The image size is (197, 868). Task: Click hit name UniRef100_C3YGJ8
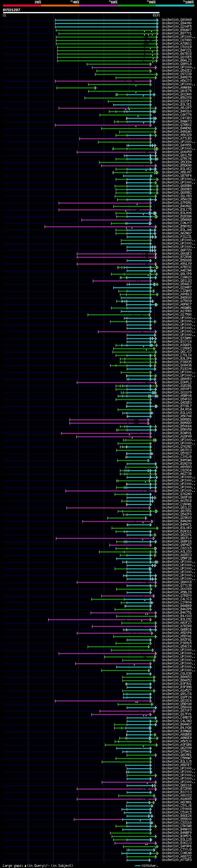pos(177,457)
